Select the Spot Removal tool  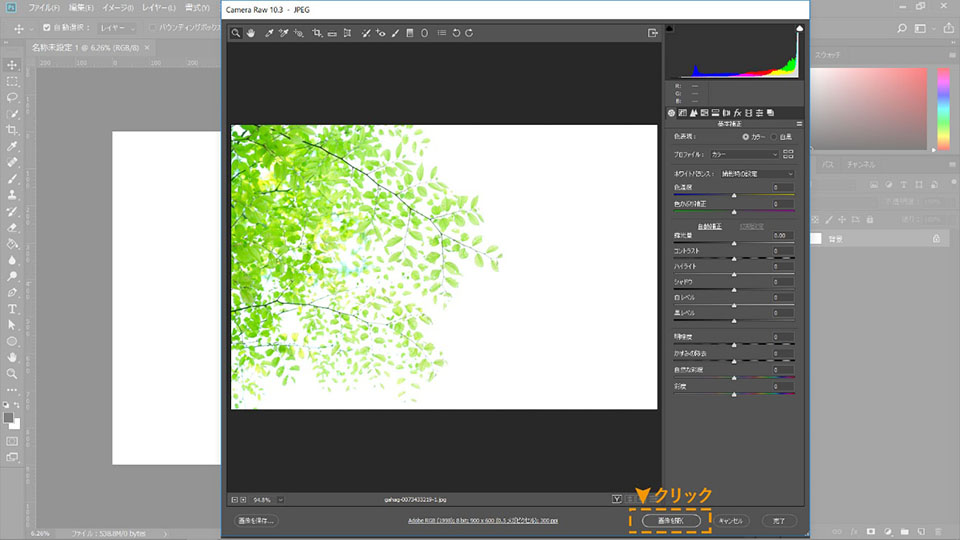366,33
